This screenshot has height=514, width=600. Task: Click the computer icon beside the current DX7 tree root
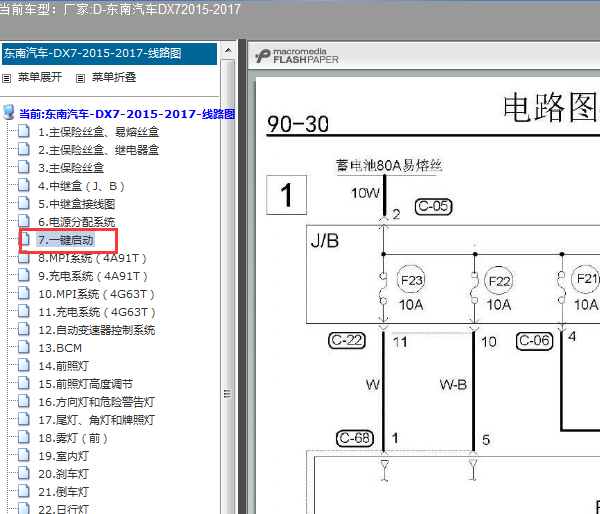[9, 113]
